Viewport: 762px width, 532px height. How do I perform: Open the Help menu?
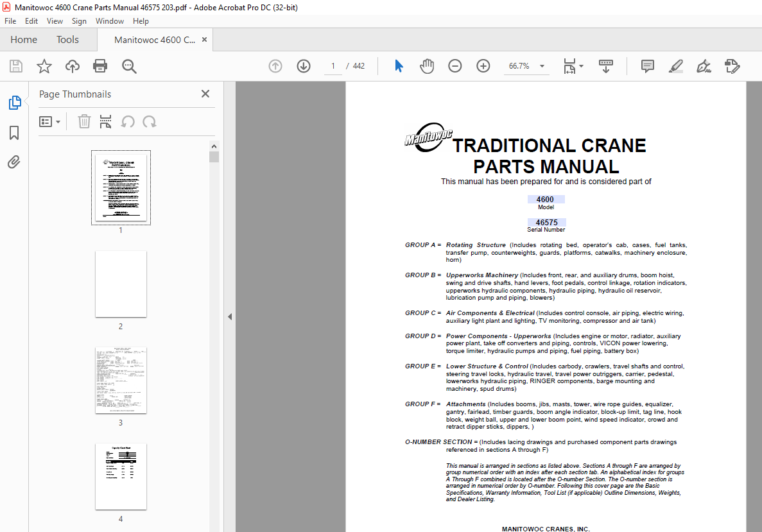141,21
